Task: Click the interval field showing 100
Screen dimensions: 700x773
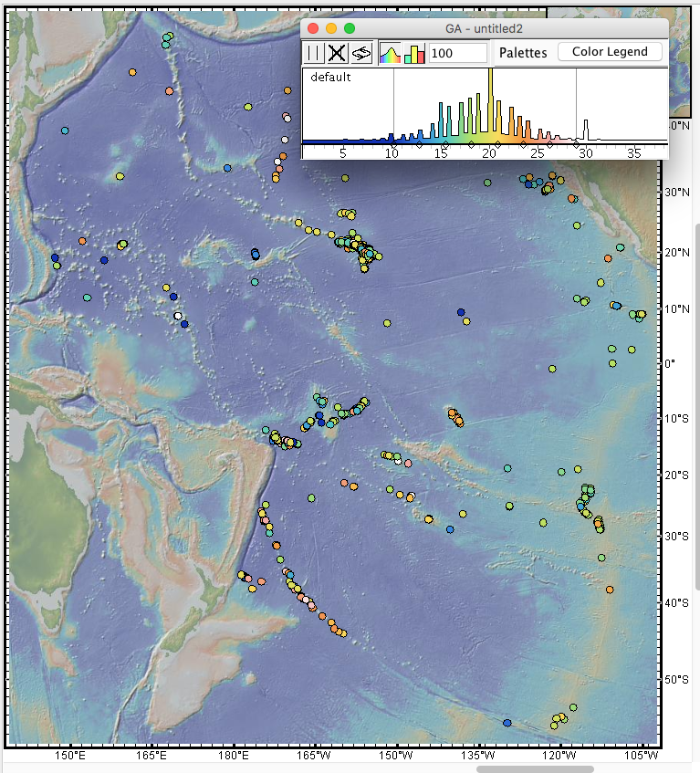Action: click(x=457, y=54)
